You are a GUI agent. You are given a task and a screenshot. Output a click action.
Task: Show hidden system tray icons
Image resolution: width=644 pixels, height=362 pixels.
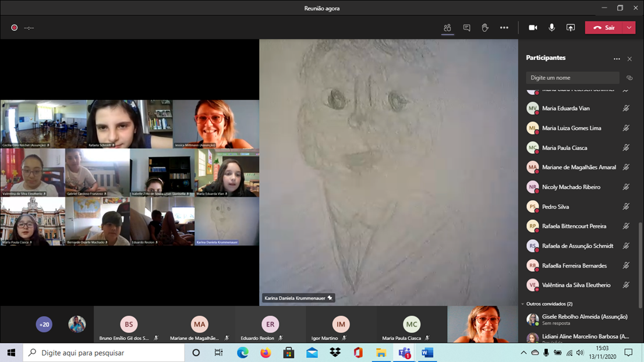click(x=523, y=353)
